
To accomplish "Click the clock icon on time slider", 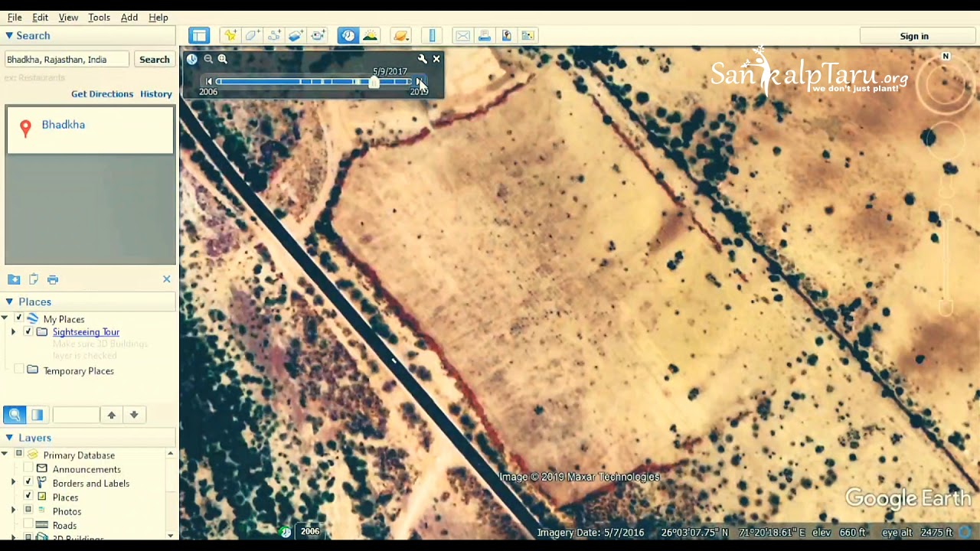I will click(x=191, y=59).
